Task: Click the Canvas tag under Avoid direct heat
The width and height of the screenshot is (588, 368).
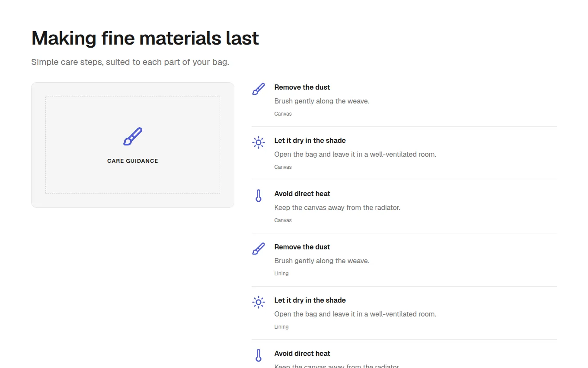Action: click(x=283, y=220)
